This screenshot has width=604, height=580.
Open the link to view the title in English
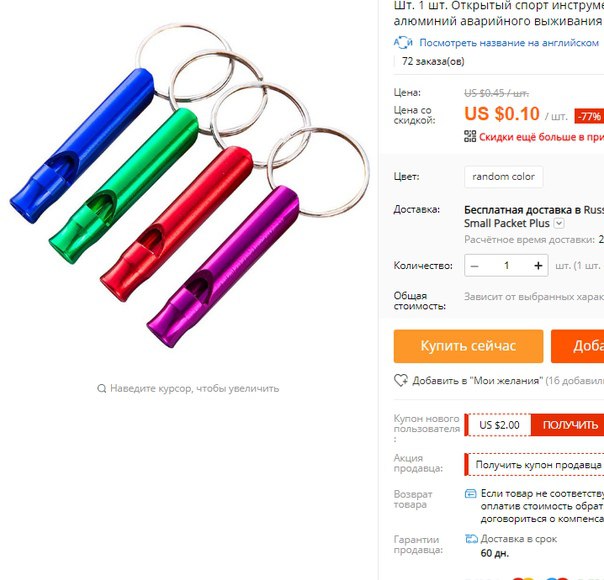pyautogui.click(x=509, y=43)
